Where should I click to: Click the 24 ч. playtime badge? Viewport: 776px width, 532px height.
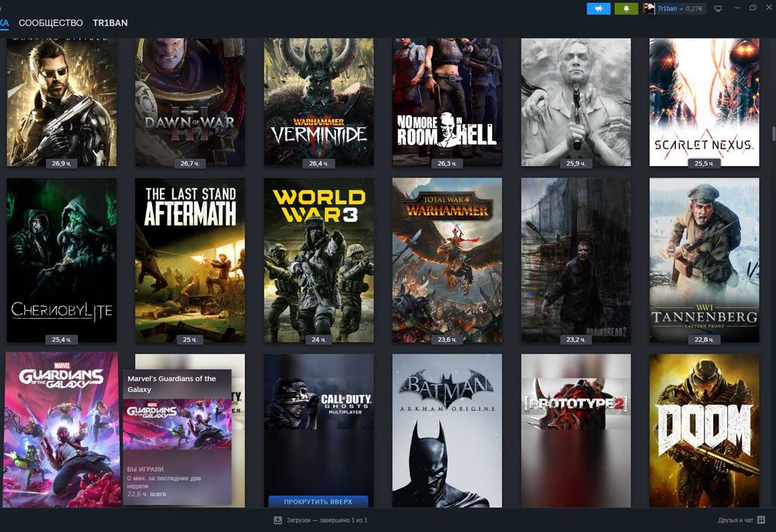pos(319,340)
